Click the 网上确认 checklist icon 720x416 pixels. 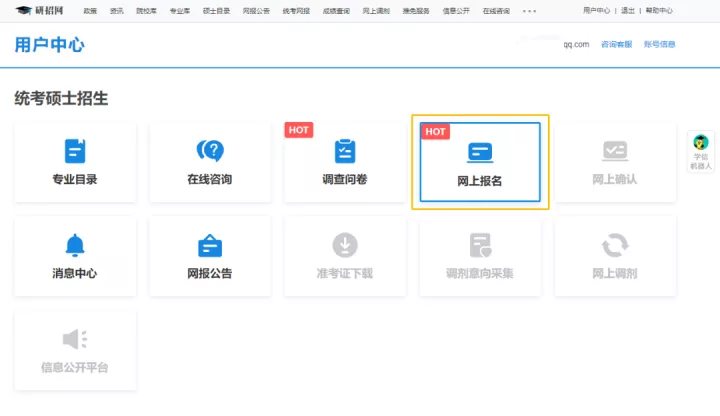[615, 151]
